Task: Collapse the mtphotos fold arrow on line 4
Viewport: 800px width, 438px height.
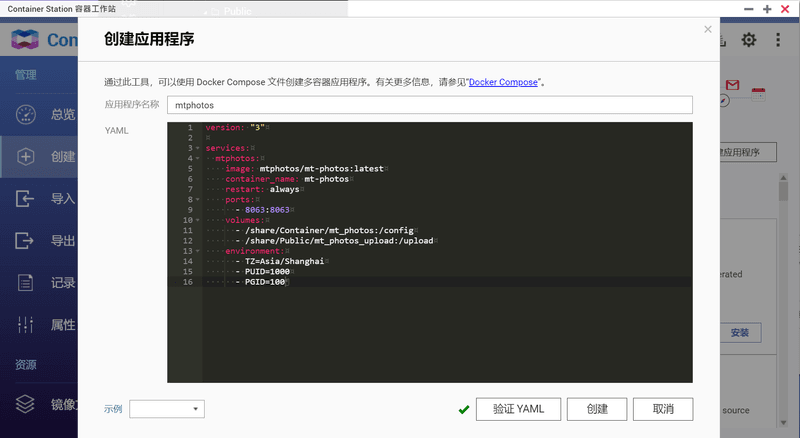Action: pos(197,158)
